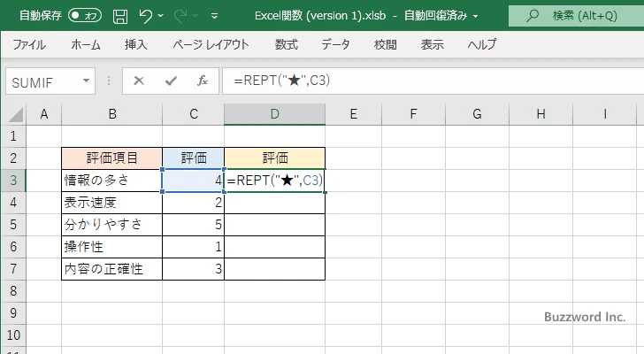Select column E header
The image size is (644, 354).
[x=353, y=114]
